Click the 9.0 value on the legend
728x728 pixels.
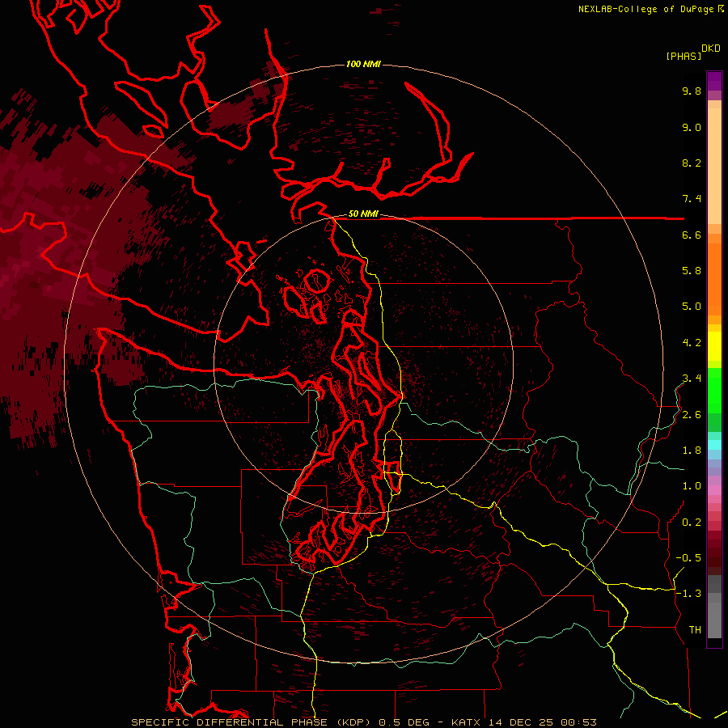click(x=692, y=127)
